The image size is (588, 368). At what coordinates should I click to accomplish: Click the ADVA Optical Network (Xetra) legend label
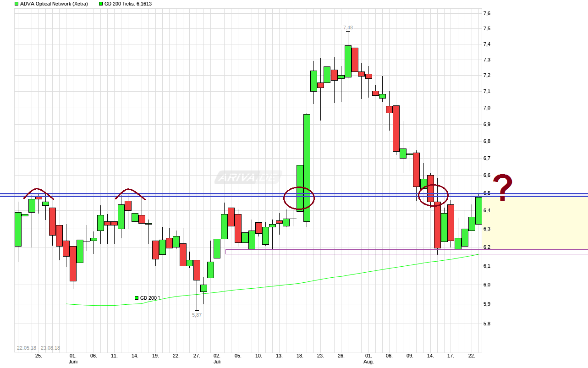click(54, 4)
